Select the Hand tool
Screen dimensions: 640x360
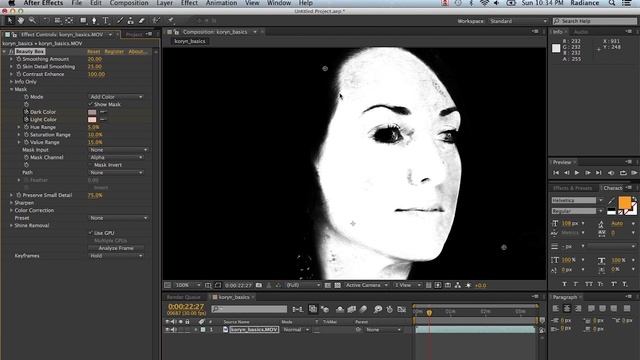20,20
